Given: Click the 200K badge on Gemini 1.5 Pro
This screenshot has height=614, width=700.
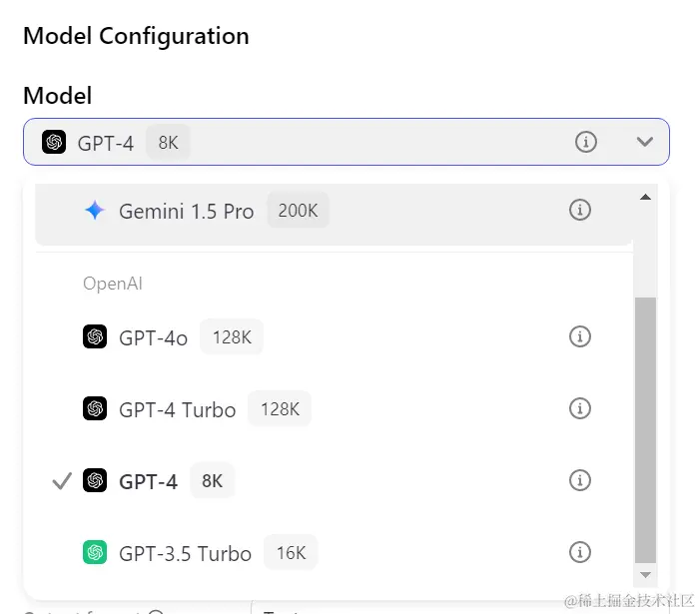Looking at the screenshot, I should (298, 211).
